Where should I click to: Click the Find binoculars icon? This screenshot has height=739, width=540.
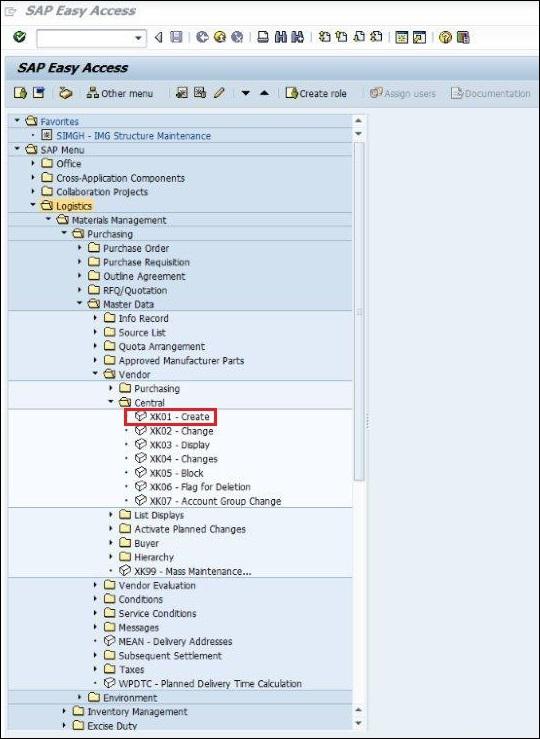point(280,37)
